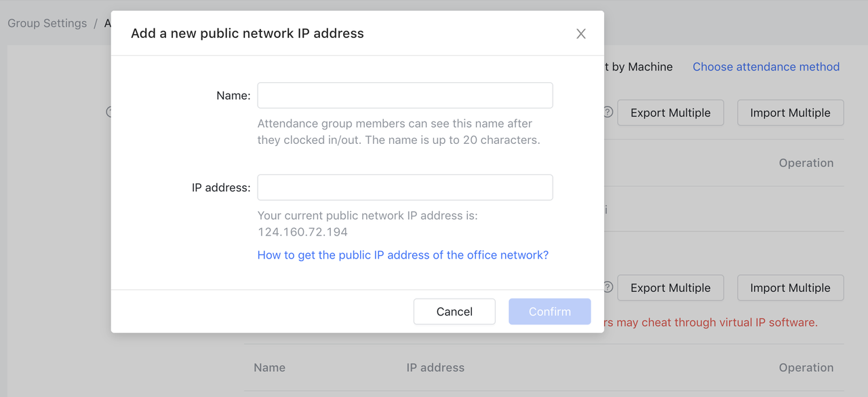Screen dimensions: 868x397
Task: Click the displayed IP 124.160.72.194
Action: click(x=302, y=232)
